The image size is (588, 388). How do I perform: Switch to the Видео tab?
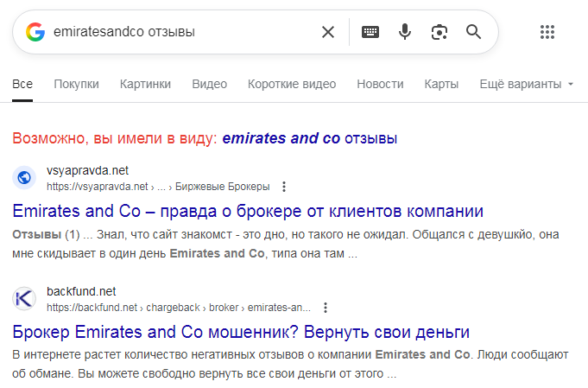[210, 84]
